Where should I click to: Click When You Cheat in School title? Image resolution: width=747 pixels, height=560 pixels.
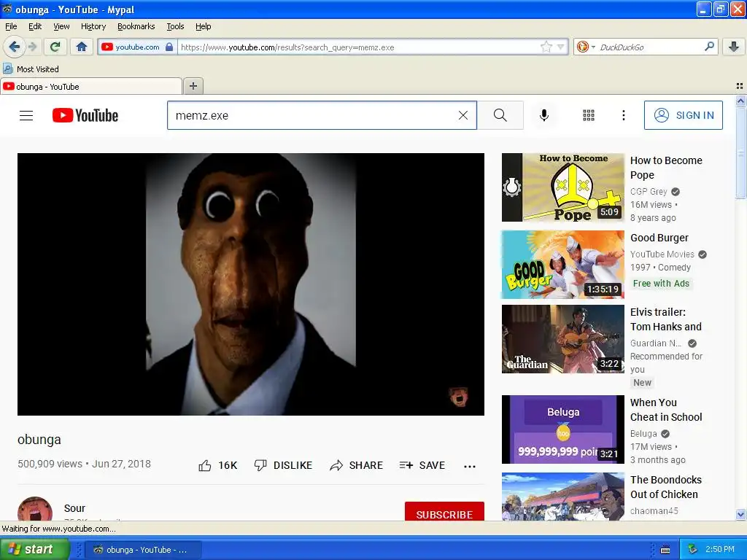666,410
